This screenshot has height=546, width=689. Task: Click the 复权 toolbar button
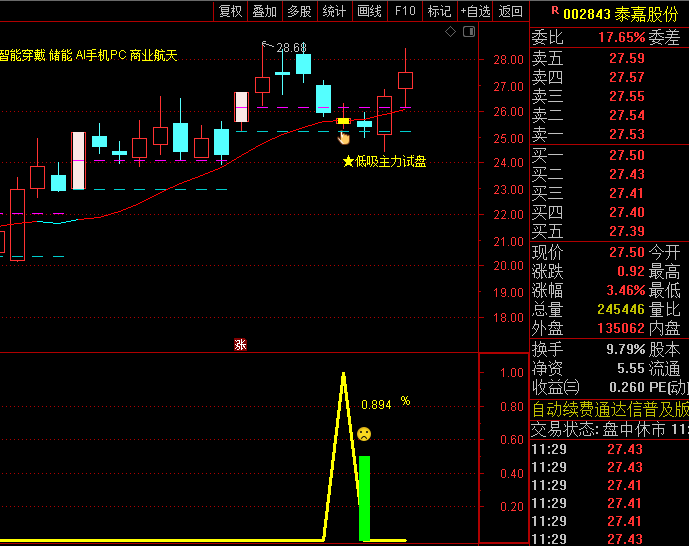tap(231, 11)
